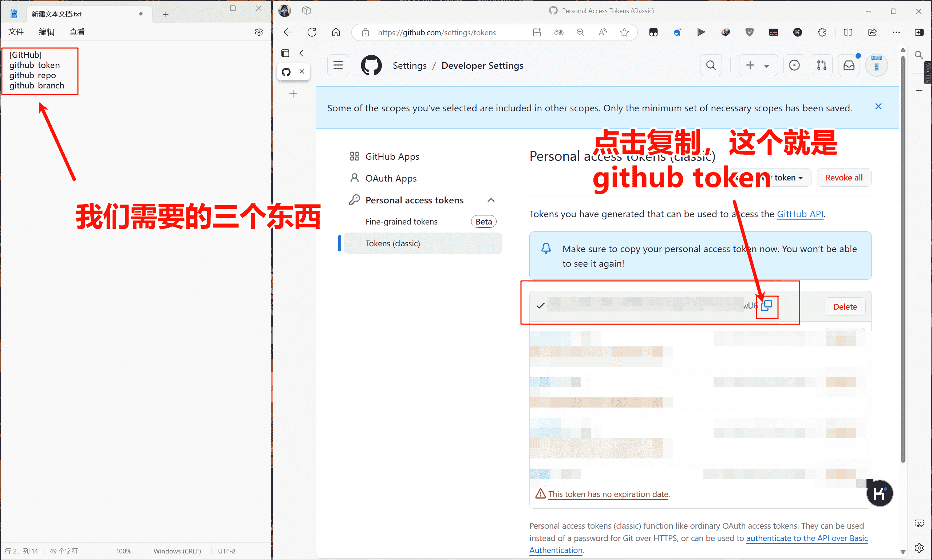Click the sidebar screenshot capture icon

[919, 523]
